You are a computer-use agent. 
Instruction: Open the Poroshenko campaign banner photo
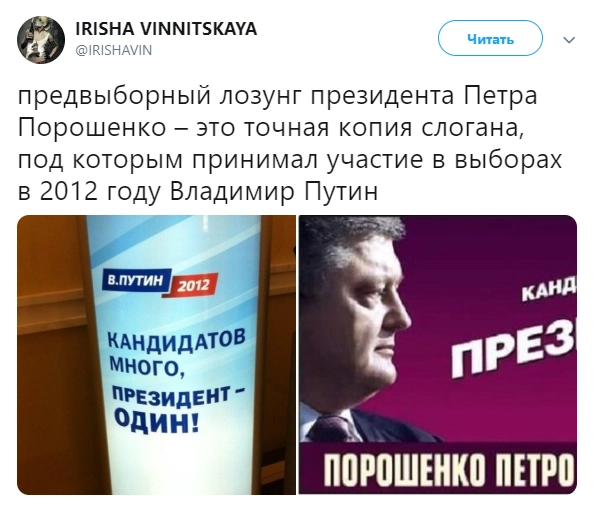click(438, 355)
